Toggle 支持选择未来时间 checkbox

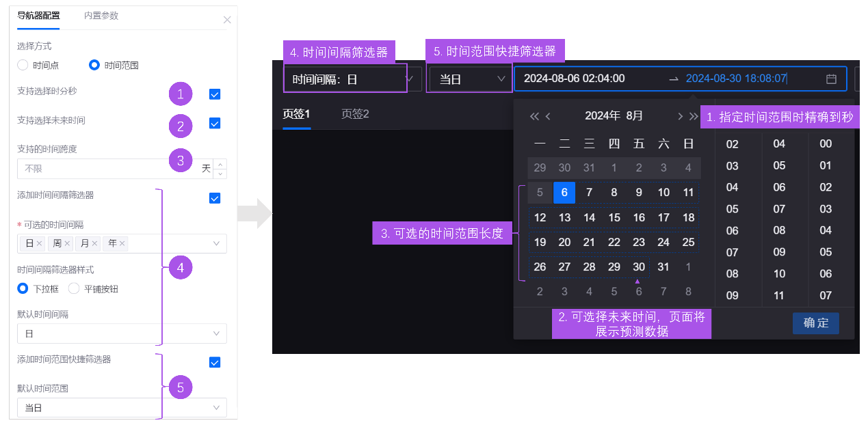(x=215, y=124)
